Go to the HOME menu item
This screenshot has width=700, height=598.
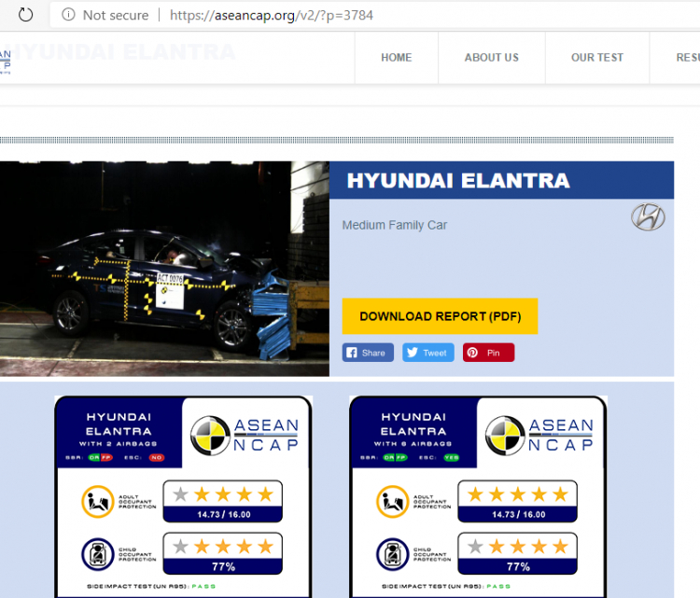[397, 58]
